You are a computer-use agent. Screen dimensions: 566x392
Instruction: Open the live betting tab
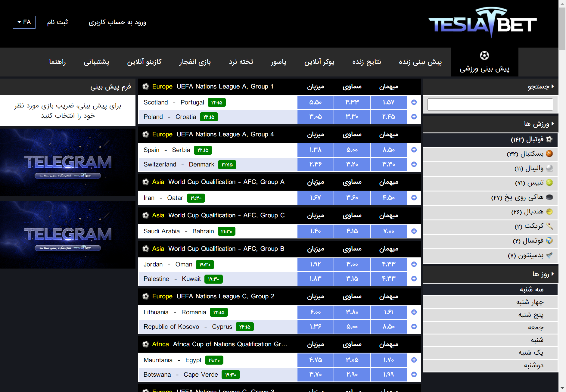click(420, 62)
